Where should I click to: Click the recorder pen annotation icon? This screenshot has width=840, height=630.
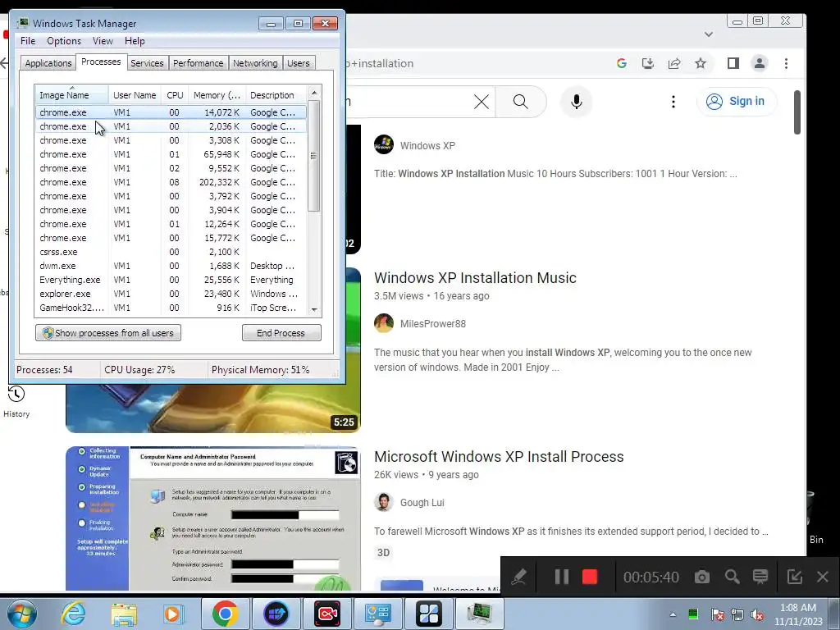coord(518,577)
